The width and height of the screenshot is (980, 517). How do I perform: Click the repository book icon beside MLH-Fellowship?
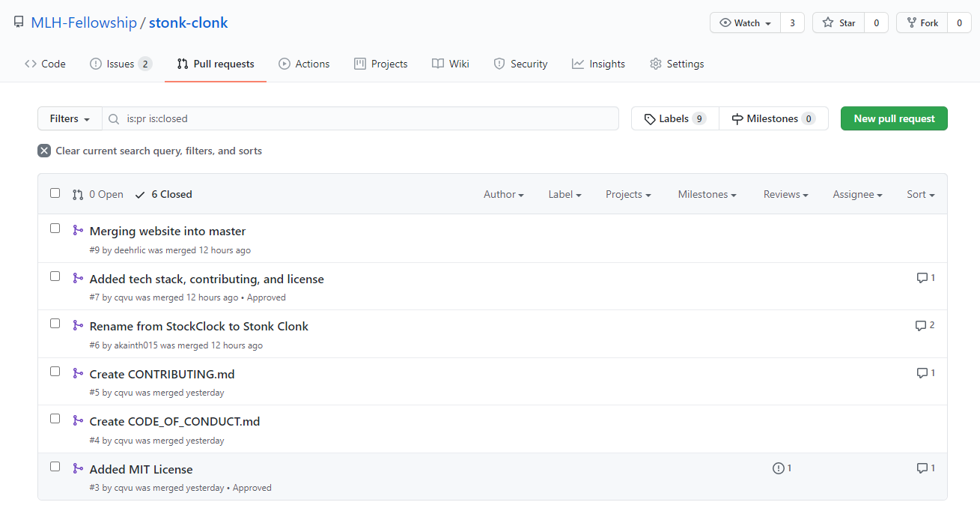click(19, 22)
